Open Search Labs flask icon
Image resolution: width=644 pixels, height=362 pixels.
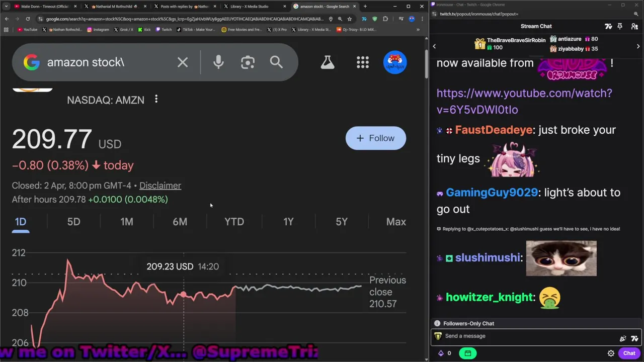pos(328,62)
